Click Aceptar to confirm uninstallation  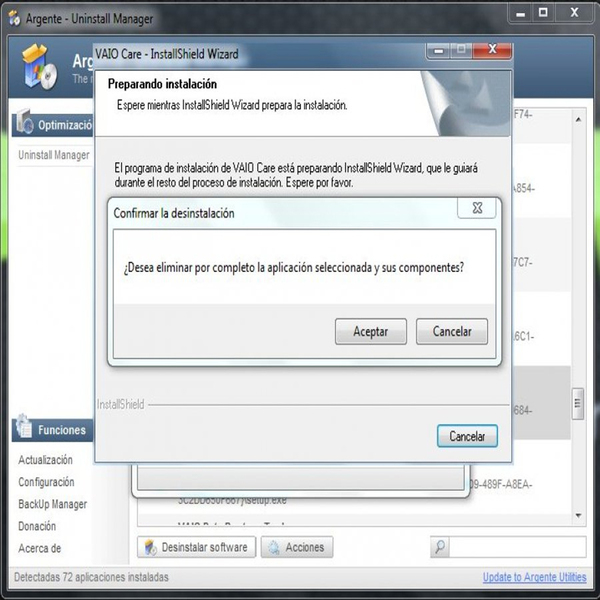coord(370,331)
